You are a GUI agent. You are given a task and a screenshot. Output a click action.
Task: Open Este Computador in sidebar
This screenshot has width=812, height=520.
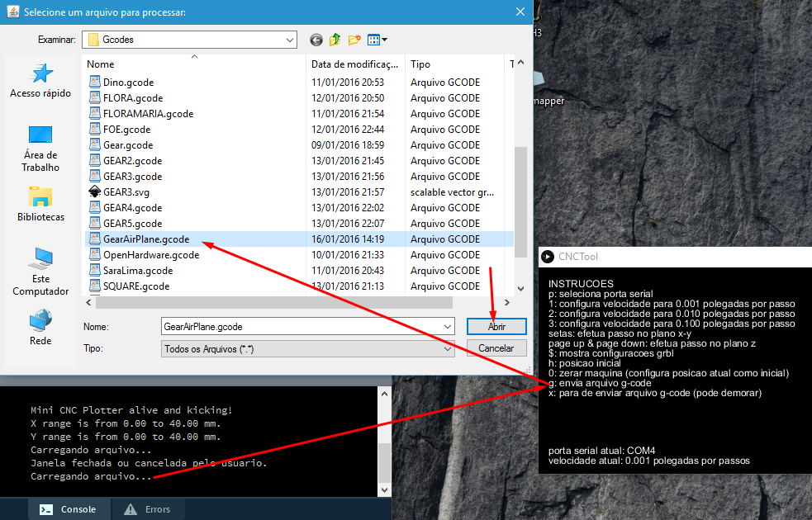point(40,272)
